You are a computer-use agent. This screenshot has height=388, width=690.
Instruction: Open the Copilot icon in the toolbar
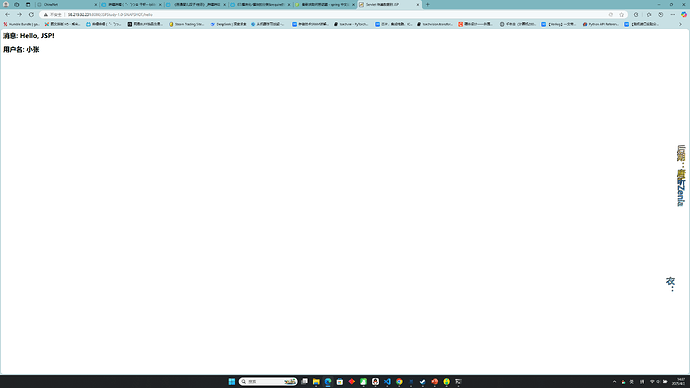(x=683, y=15)
